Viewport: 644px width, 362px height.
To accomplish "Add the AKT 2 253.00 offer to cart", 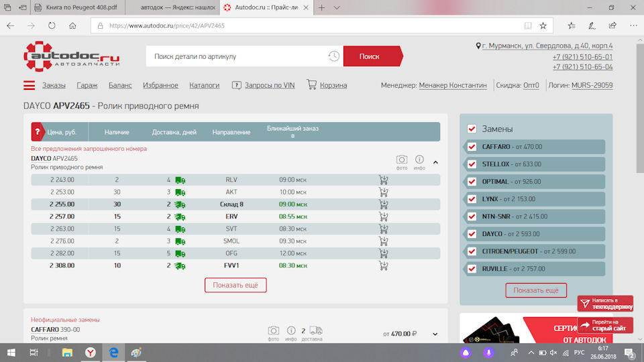I will (384, 192).
